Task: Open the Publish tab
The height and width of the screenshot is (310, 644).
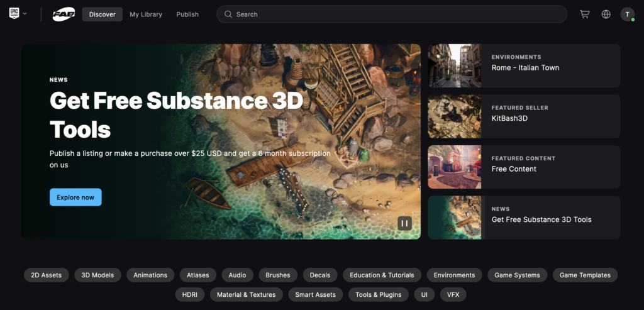Action: (187, 14)
